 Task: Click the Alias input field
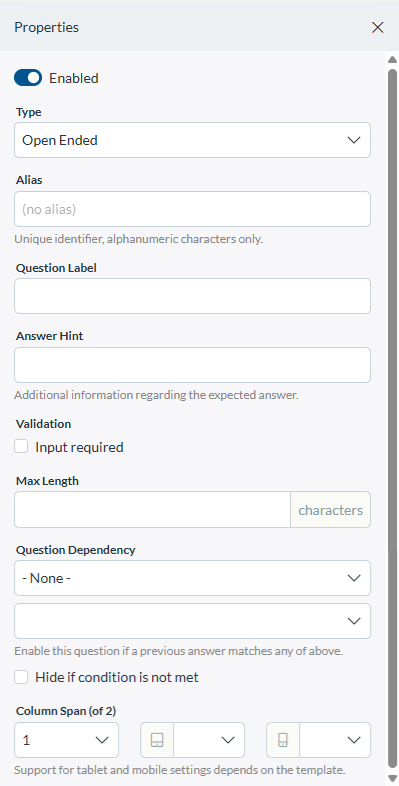pos(192,209)
